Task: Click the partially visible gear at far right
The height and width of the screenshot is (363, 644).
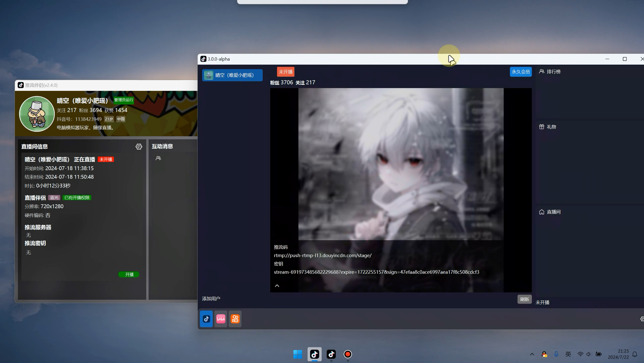Action: 642,319
